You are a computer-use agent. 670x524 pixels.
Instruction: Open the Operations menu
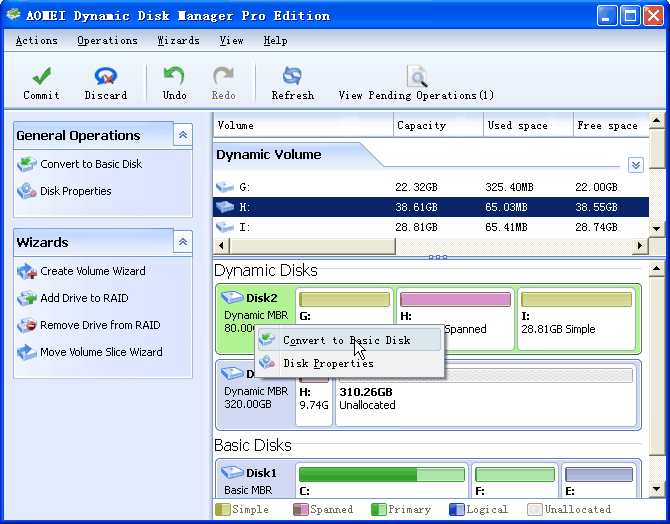(x=107, y=41)
